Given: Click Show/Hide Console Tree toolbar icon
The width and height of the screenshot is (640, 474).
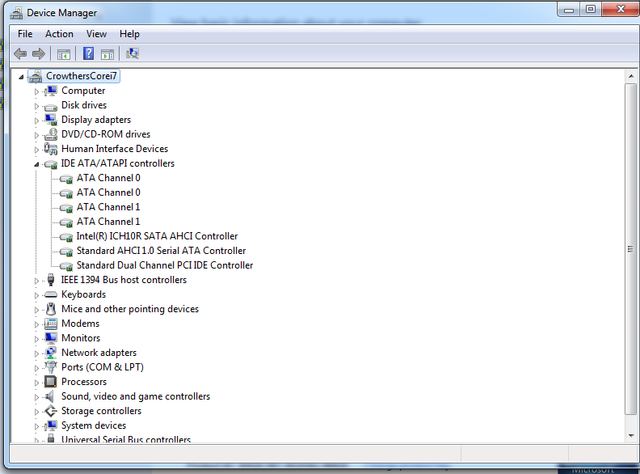Looking at the screenshot, I should pos(64,54).
